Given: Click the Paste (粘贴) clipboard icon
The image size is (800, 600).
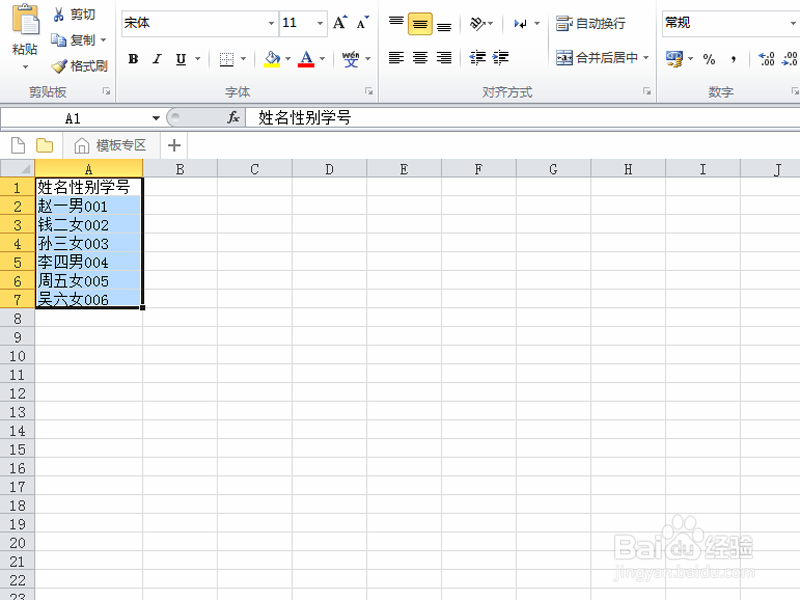Looking at the screenshot, I should tap(26, 19).
